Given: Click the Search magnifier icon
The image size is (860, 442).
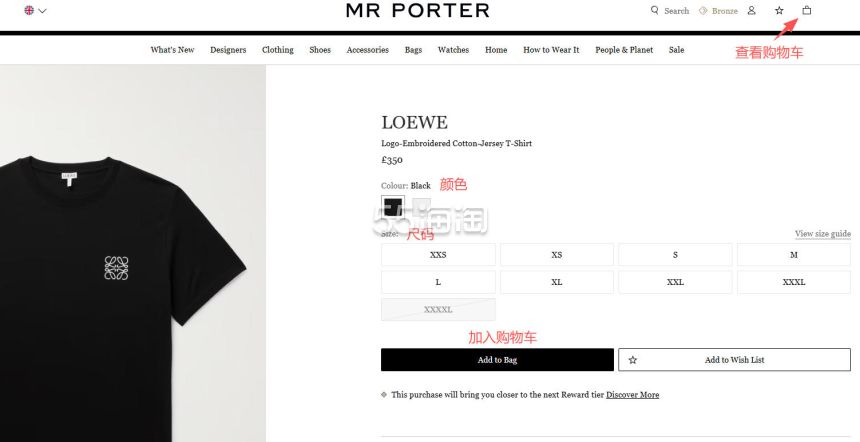Looking at the screenshot, I should click(x=654, y=10).
